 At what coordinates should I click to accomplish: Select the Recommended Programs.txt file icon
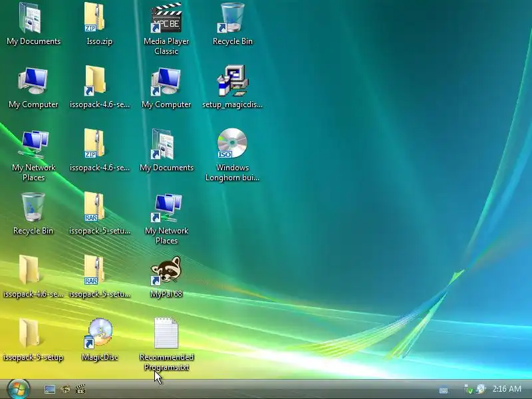tap(166, 333)
